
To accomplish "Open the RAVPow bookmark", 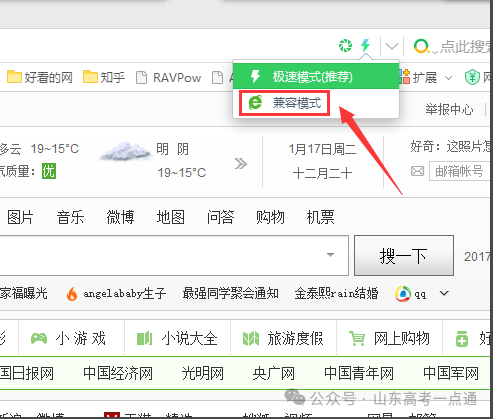I will tap(169, 78).
